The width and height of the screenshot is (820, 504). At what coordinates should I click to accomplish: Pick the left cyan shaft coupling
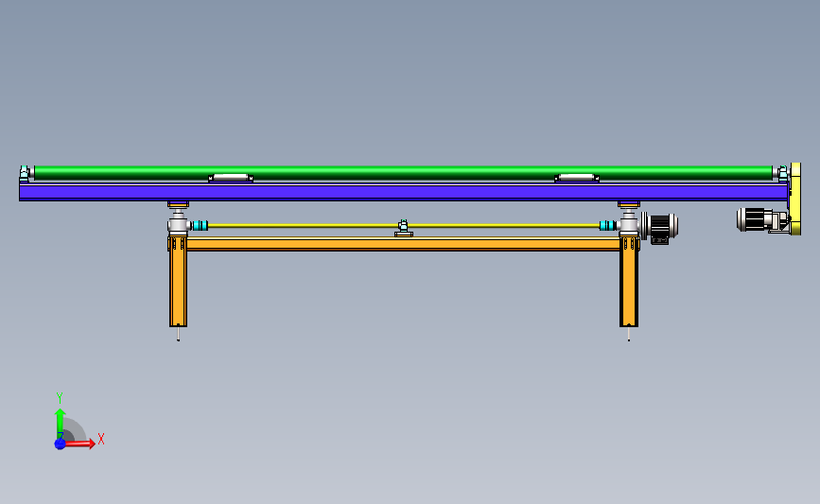pos(200,225)
